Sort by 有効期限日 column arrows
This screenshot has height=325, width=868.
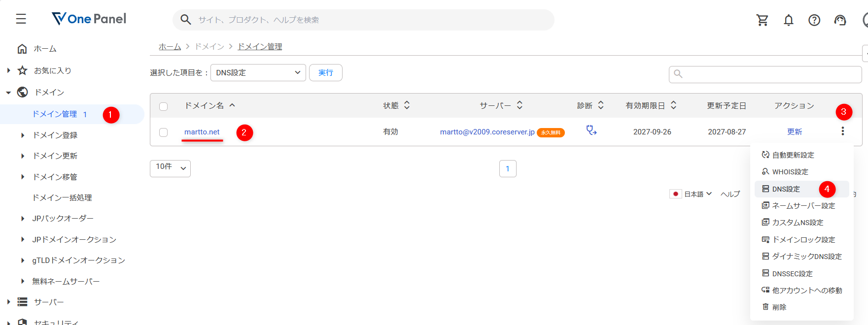click(674, 105)
